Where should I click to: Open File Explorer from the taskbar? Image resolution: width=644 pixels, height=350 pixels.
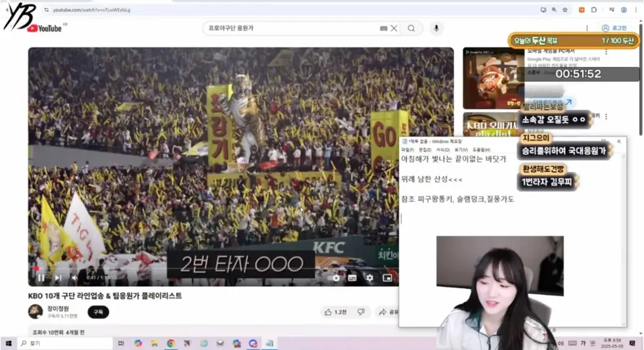[x=154, y=343]
